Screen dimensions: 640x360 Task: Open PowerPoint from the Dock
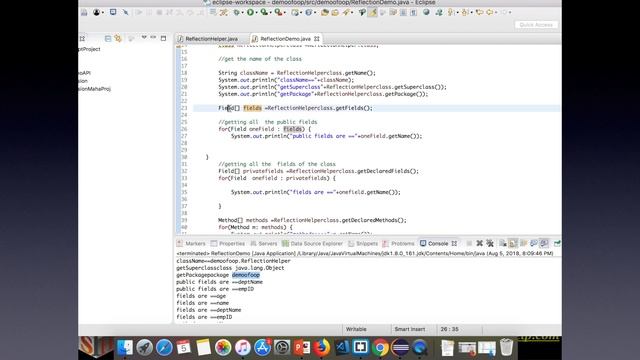click(x=302, y=348)
